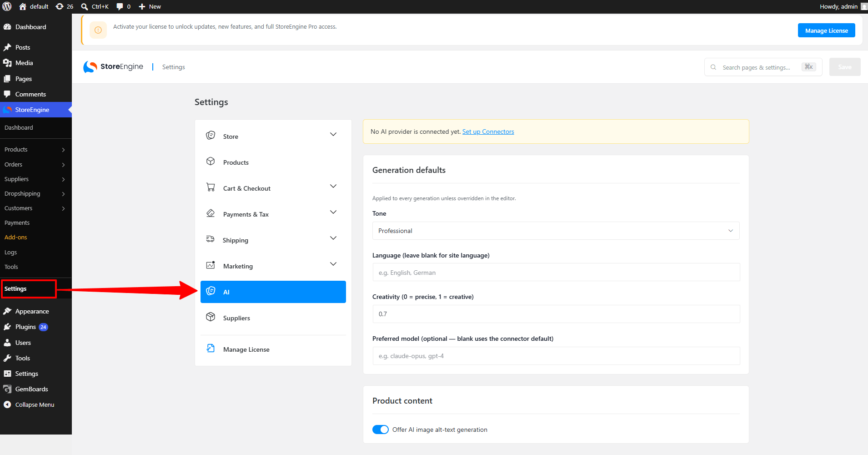Expand the Payments & Tax chevron
Viewport: 868px width, 455px height.
coord(333,212)
